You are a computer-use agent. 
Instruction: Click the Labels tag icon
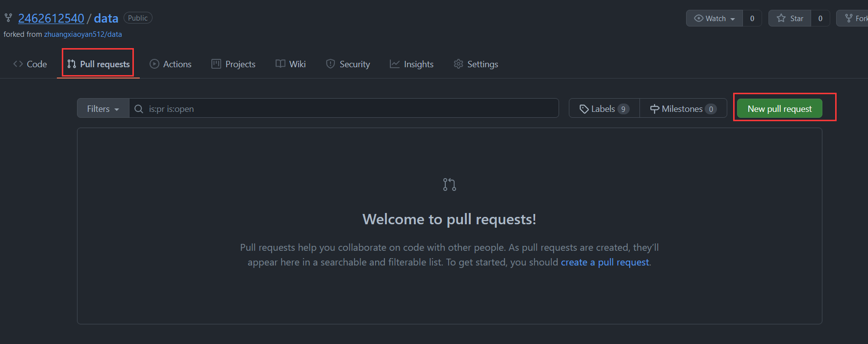584,109
